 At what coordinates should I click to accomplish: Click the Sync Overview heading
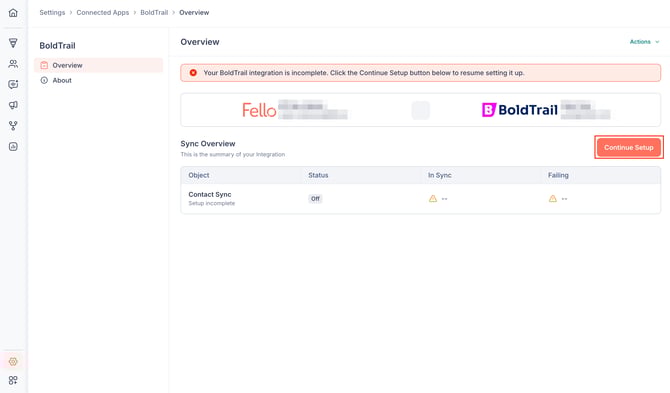(x=208, y=144)
